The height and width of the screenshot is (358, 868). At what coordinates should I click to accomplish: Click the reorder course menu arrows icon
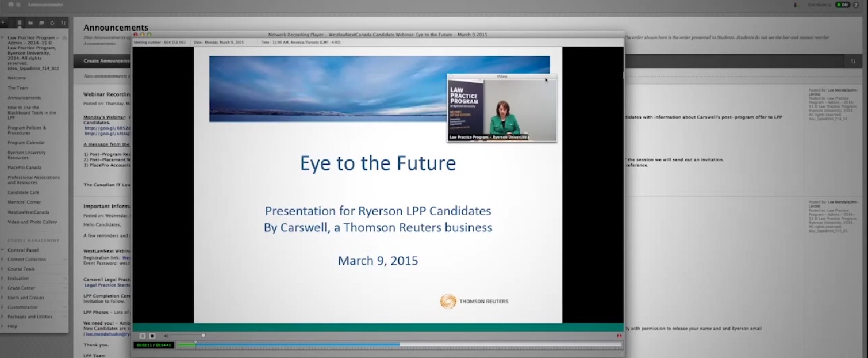pyautogui.click(x=63, y=22)
